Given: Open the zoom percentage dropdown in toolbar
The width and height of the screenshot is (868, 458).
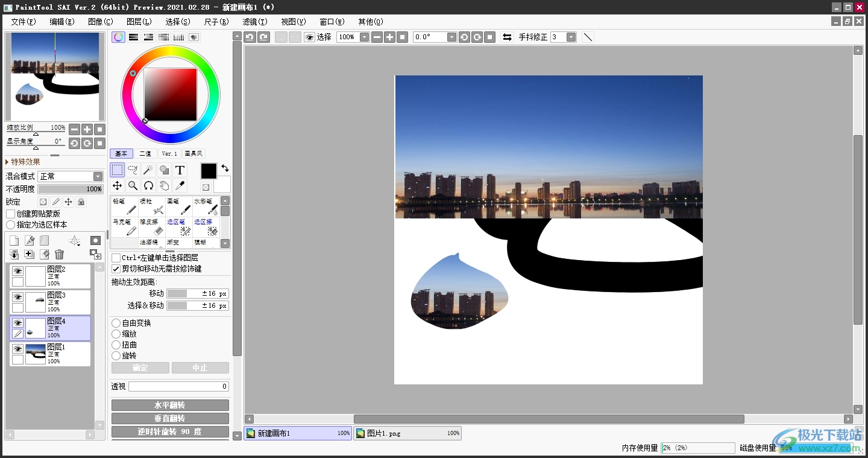Looking at the screenshot, I should coord(364,37).
